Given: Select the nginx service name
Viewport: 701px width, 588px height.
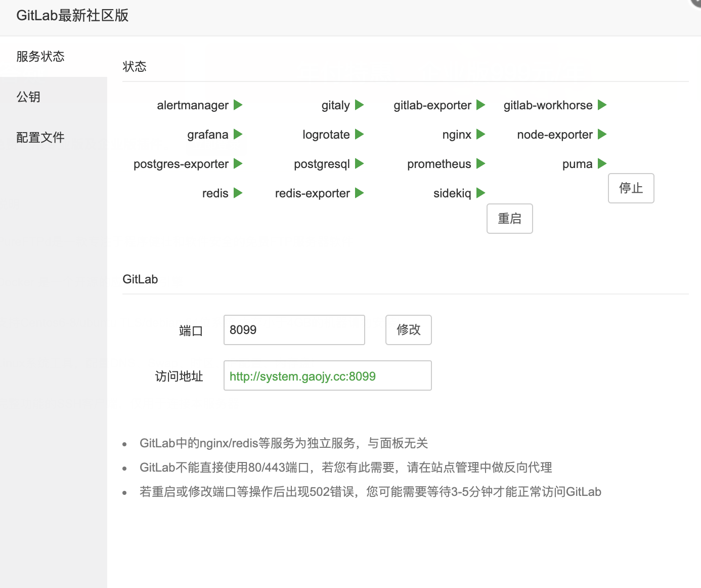Looking at the screenshot, I should pos(457,135).
